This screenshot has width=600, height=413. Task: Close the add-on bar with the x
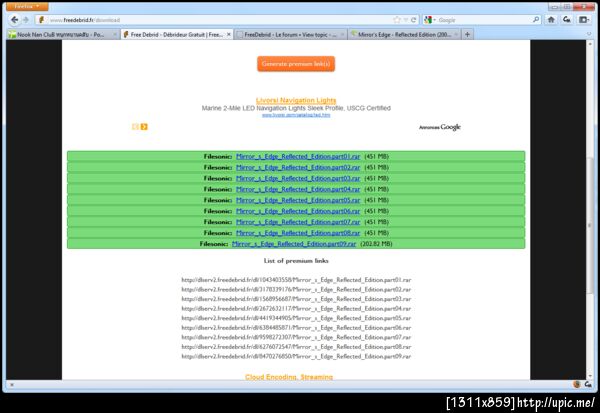tap(11, 385)
